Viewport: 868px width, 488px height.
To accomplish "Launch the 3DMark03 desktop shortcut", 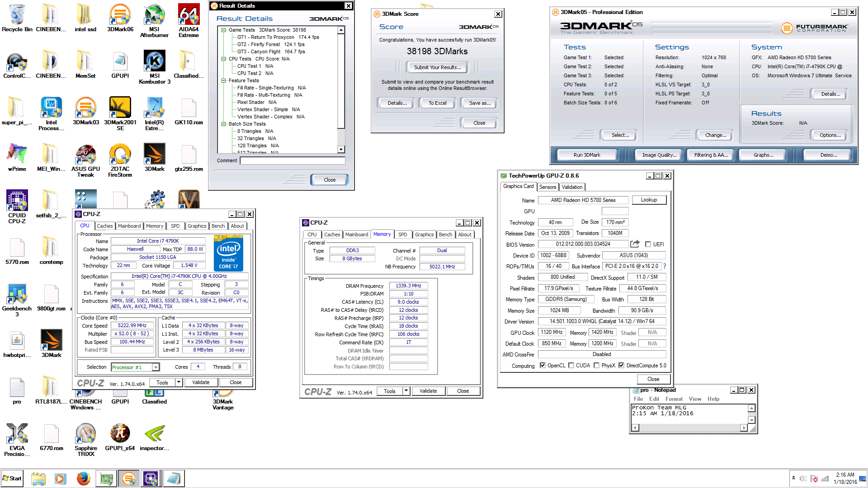I will pos(85,111).
